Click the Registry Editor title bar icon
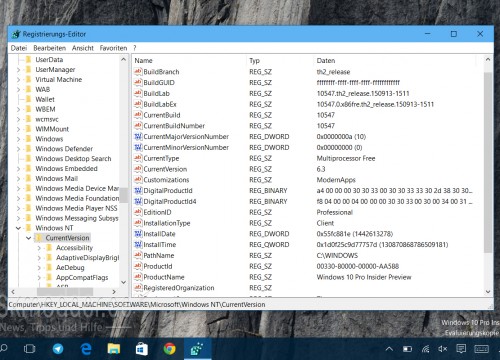Screen dimensions: 500x360 [x=16, y=34]
